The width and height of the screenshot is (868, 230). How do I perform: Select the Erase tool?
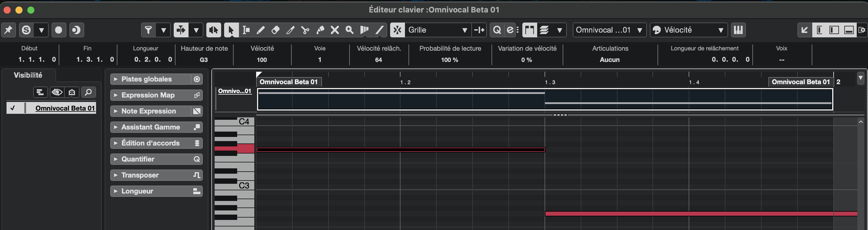[x=275, y=30]
